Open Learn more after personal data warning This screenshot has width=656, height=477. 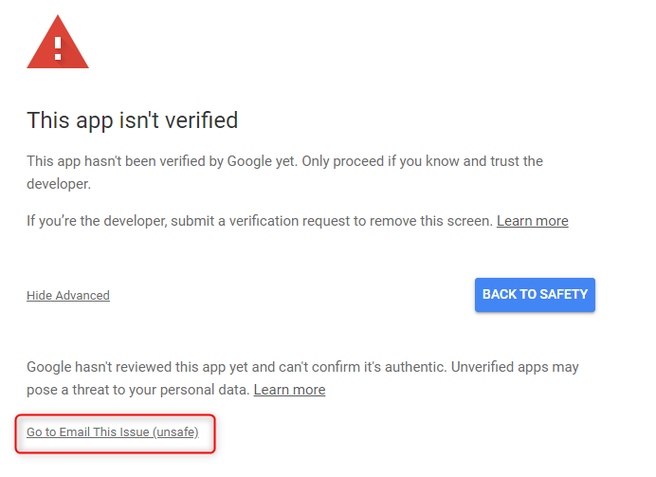290,390
